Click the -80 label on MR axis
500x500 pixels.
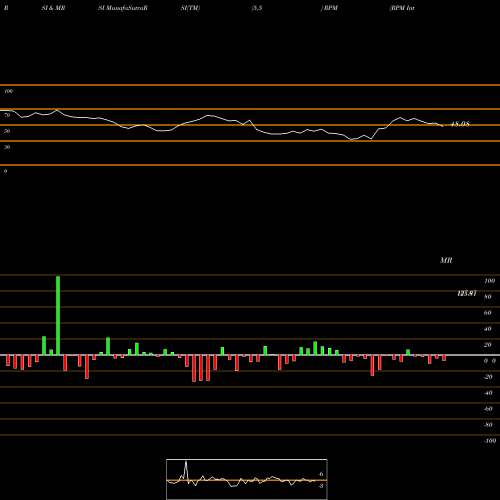pos(488,425)
